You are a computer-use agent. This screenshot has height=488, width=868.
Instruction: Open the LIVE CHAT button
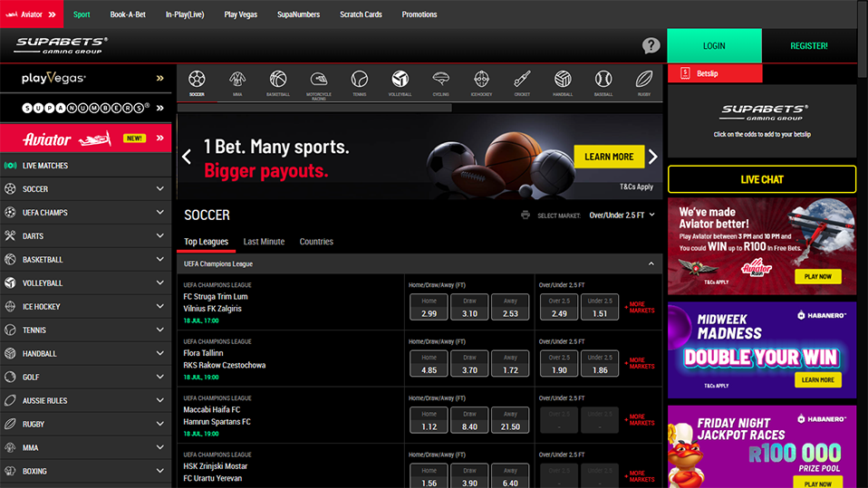[x=761, y=179]
